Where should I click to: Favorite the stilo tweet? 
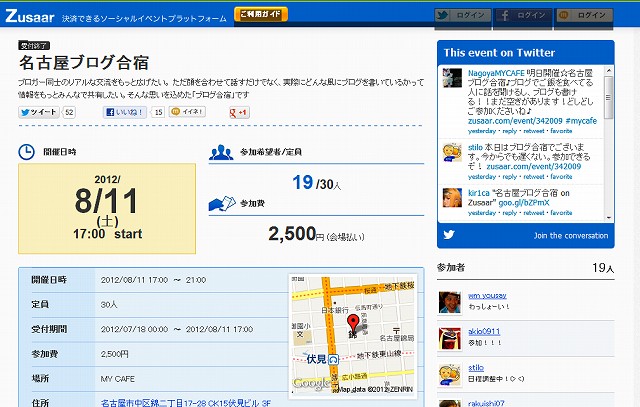pos(561,177)
